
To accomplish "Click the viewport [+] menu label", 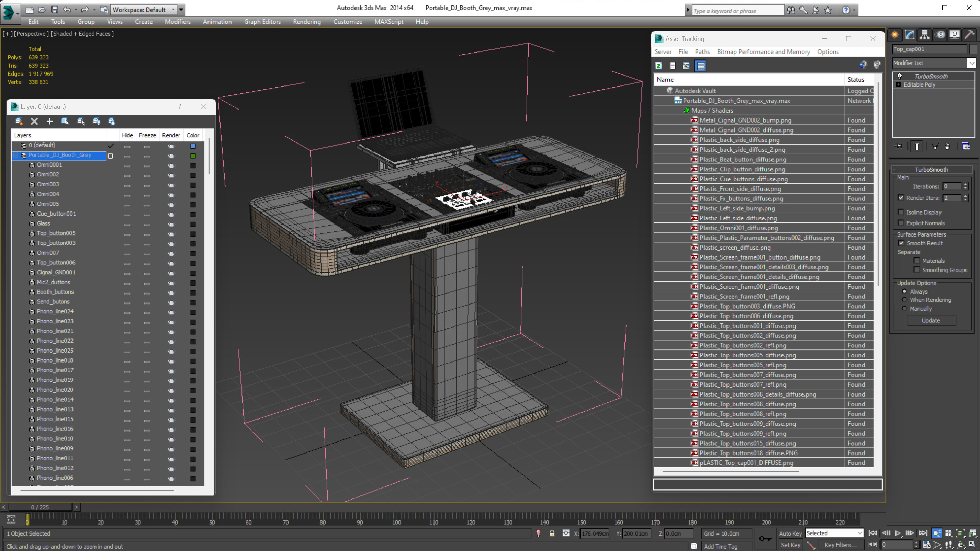I will (7, 33).
